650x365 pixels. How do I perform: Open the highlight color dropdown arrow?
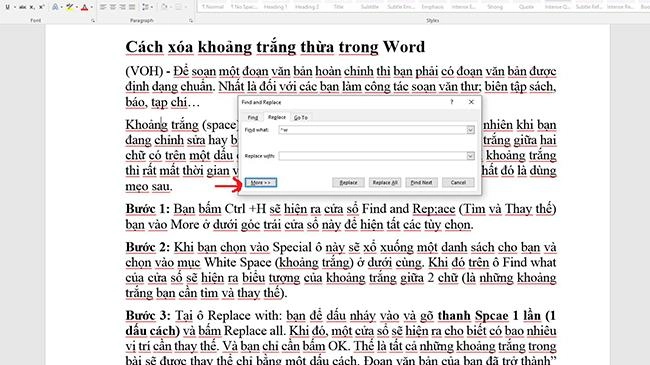pos(77,7)
